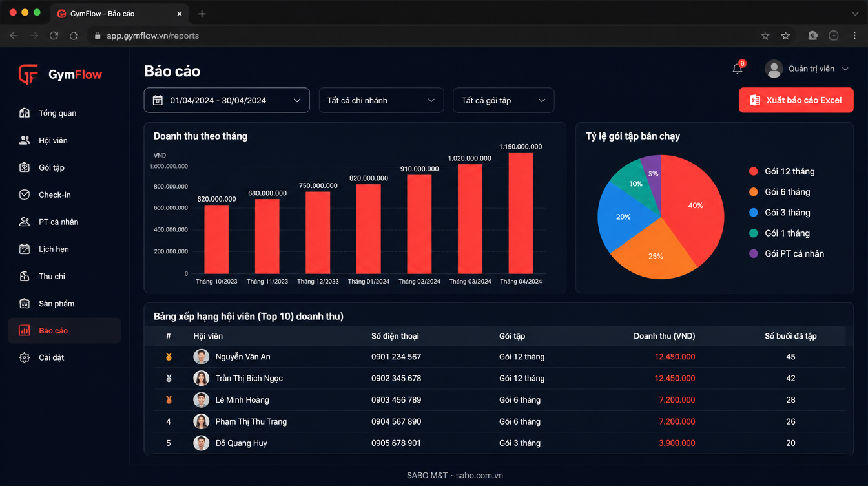Click the purple Gói PT cá nhân swatch
The height and width of the screenshot is (486, 868).
coord(753,254)
